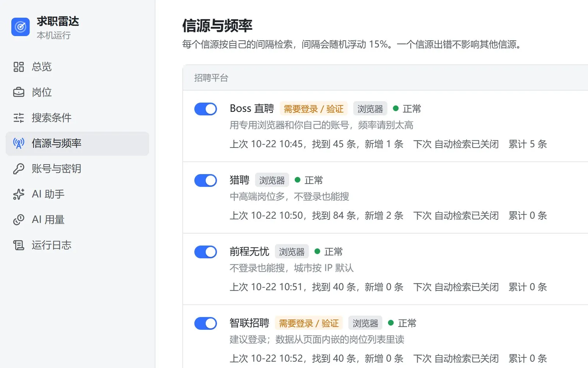Open the 搜索条件 section
The width and height of the screenshot is (588, 368).
[77, 118]
